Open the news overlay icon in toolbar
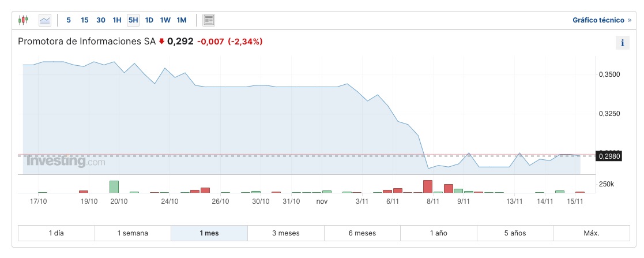 click(x=209, y=20)
